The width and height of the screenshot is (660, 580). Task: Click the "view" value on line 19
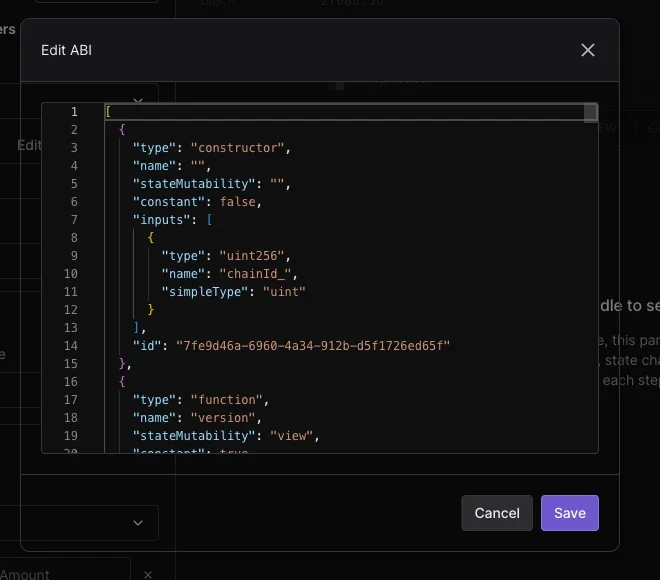[291, 436]
